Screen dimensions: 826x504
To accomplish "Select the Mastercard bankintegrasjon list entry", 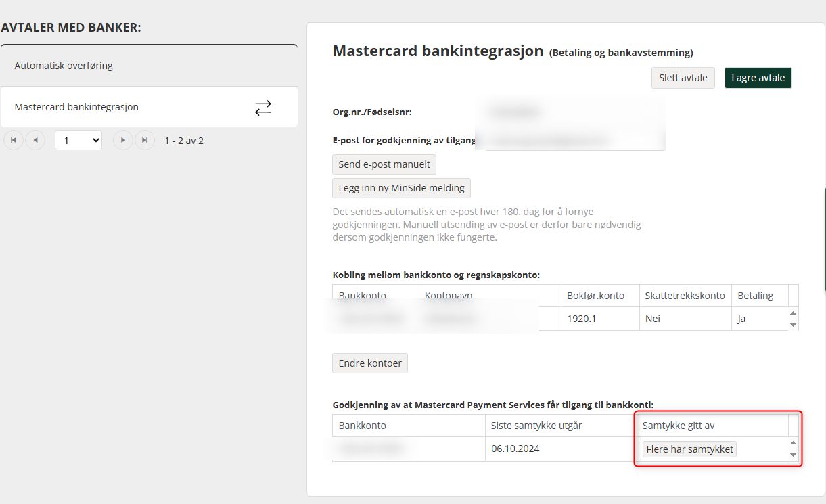I will coord(149,107).
